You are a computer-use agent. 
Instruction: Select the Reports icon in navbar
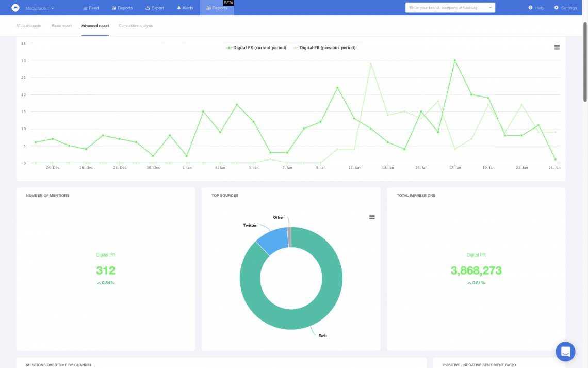(116, 8)
